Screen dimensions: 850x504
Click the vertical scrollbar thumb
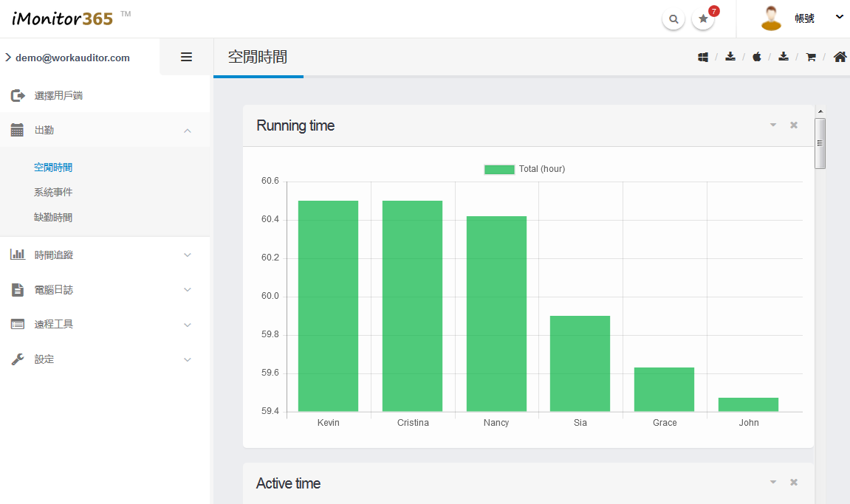click(x=820, y=143)
